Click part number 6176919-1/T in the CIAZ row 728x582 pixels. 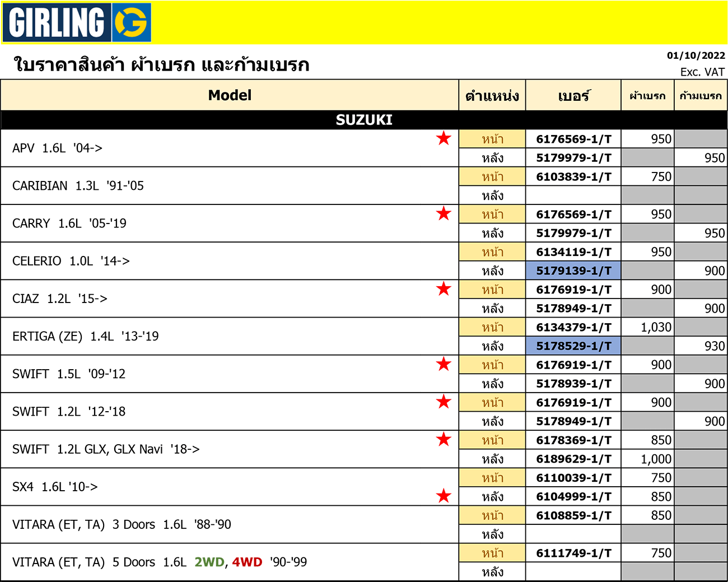tap(573, 290)
